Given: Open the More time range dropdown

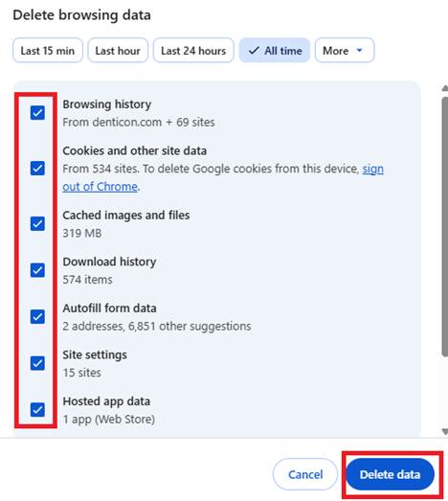Looking at the screenshot, I should pos(345,51).
